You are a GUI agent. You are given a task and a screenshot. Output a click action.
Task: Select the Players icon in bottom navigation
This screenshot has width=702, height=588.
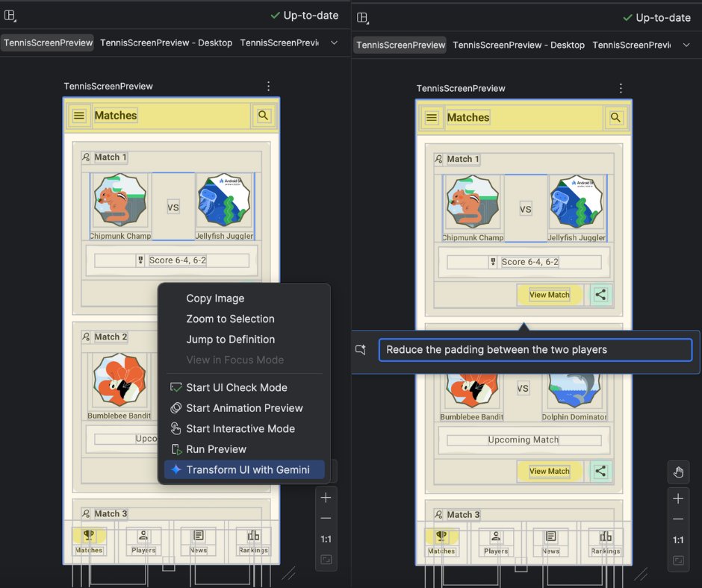143,536
